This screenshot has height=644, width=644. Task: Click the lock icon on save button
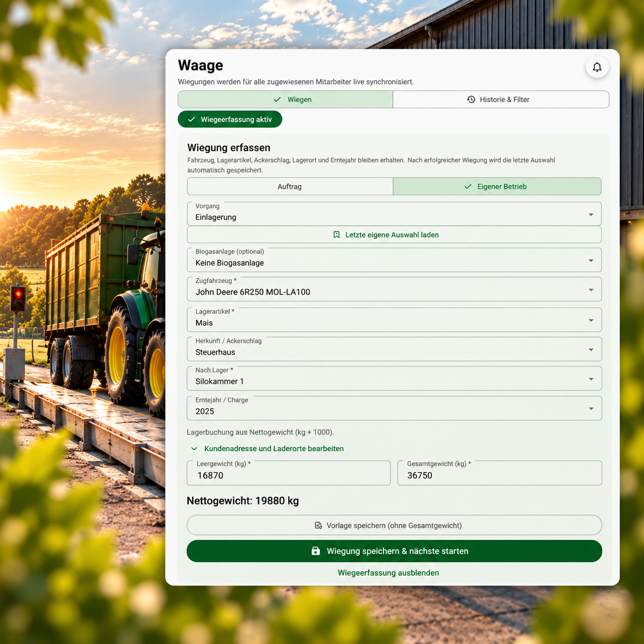click(x=316, y=551)
